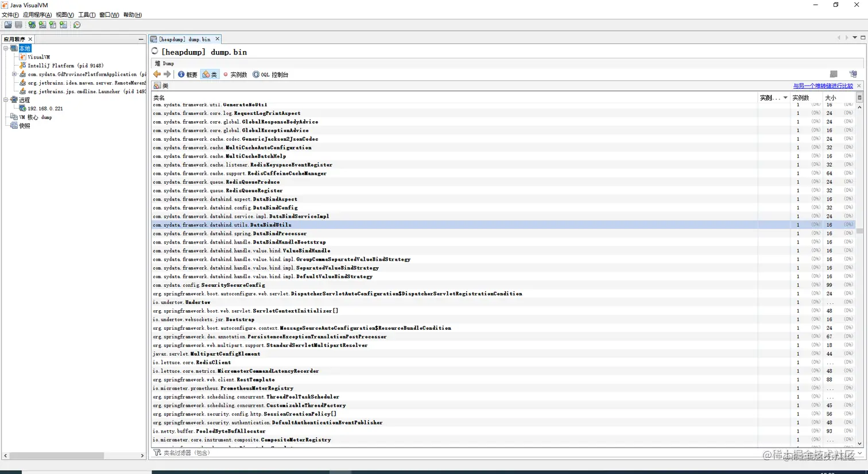The height and width of the screenshot is (474, 868).
Task: Open the class filter dropdown at bottom right
Action: (860, 453)
